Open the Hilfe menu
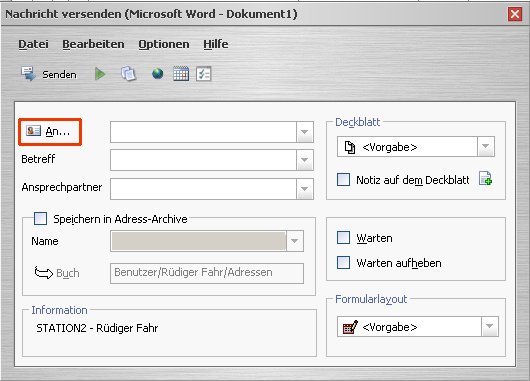Image resolution: width=530 pixels, height=381 pixels. point(216,44)
